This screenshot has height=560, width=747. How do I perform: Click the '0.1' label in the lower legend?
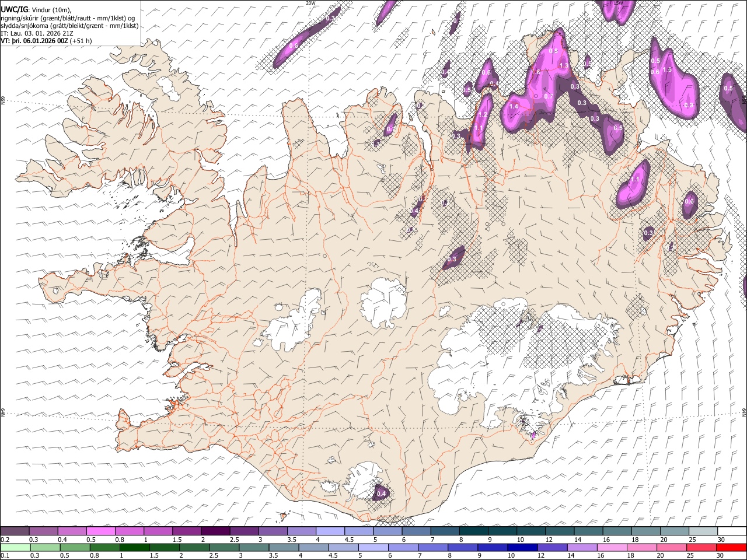click(x=5, y=556)
